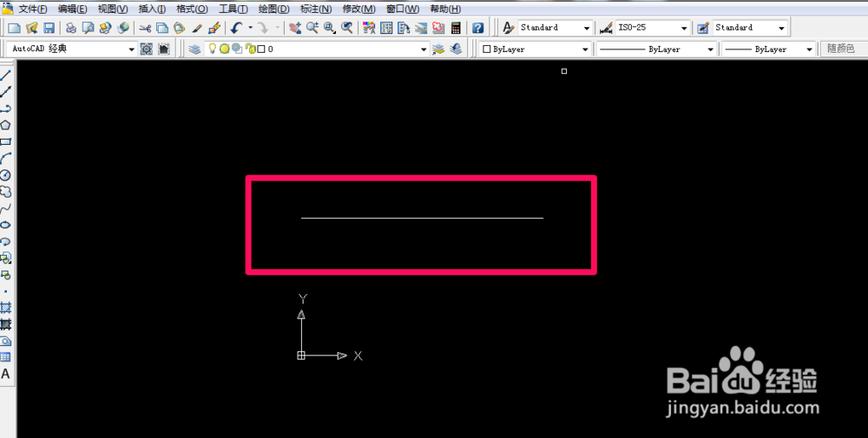Open the text style Standard dropdown
The height and width of the screenshot is (438, 868).
coord(587,28)
